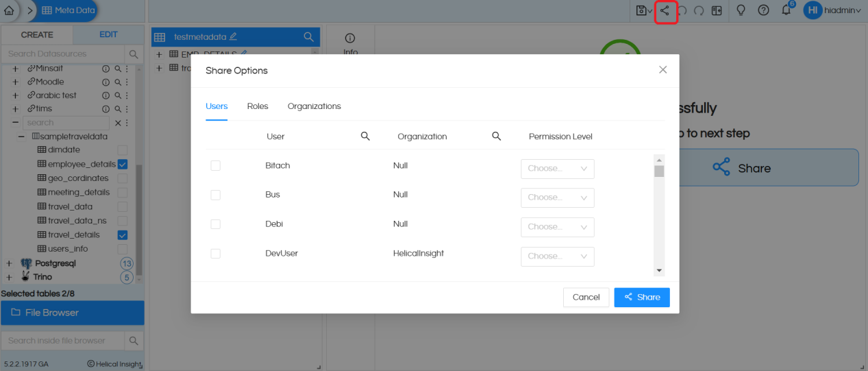Click the Info icon panel button
This screenshot has height=371, width=868.
tap(350, 43)
